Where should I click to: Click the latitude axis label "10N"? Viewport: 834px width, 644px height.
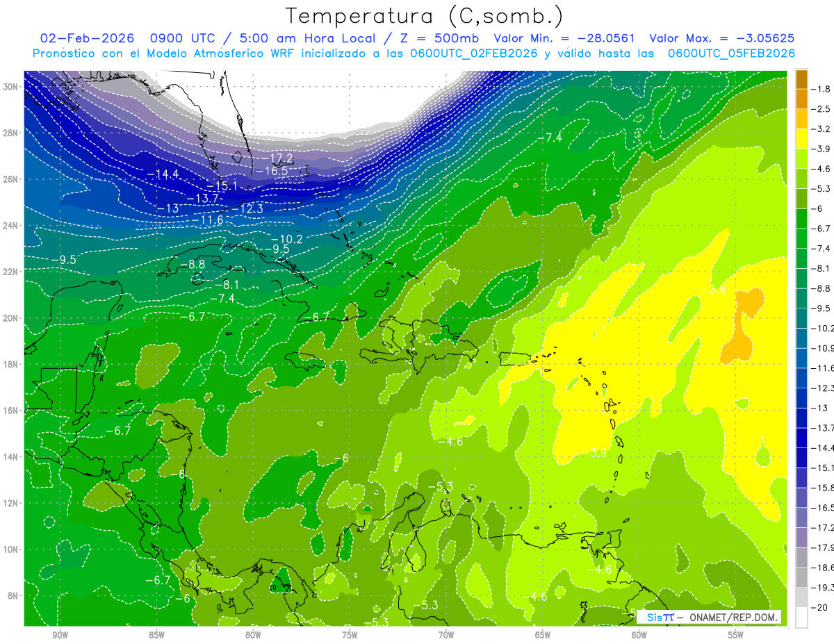point(10,550)
